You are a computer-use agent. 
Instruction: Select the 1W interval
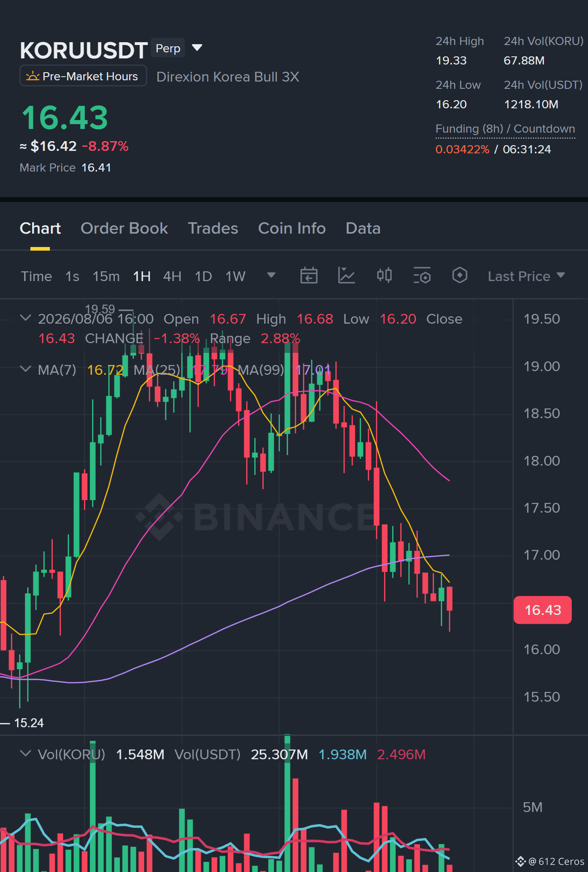(236, 276)
